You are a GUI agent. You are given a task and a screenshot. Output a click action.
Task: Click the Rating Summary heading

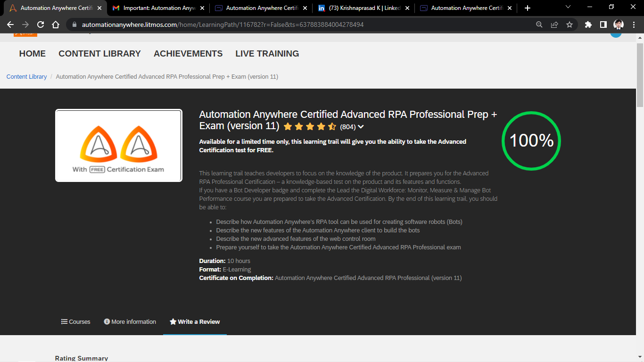tap(82, 358)
